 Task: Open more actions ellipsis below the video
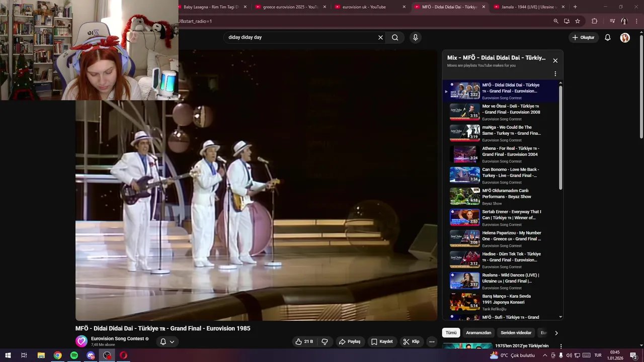point(431,342)
